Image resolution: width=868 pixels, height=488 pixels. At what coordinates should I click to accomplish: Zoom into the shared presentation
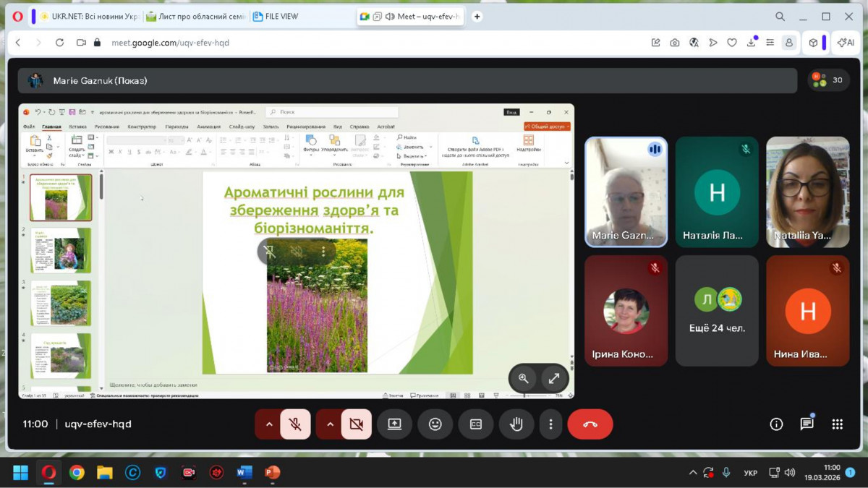tap(524, 378)
